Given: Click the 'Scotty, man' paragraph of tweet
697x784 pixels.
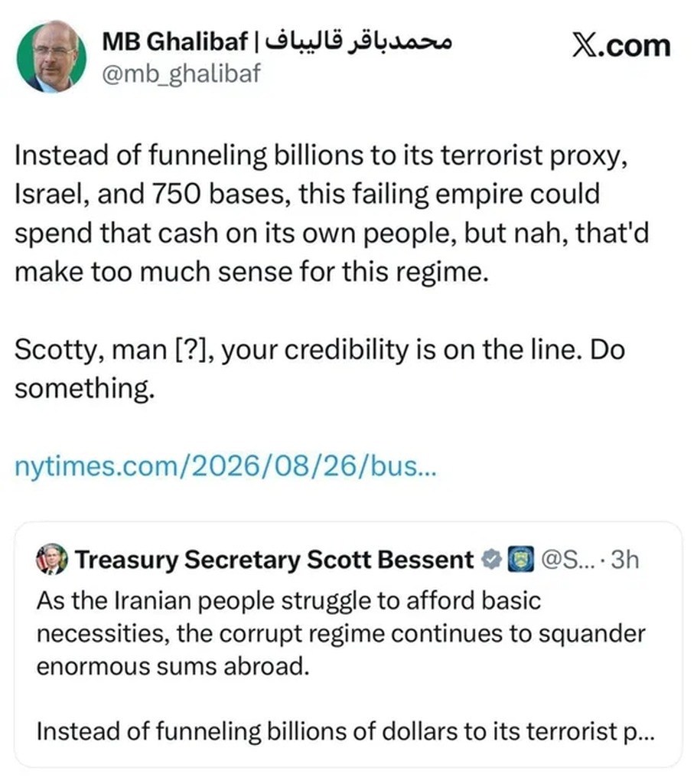Looking at the screenshot, I should click(320, 368).
